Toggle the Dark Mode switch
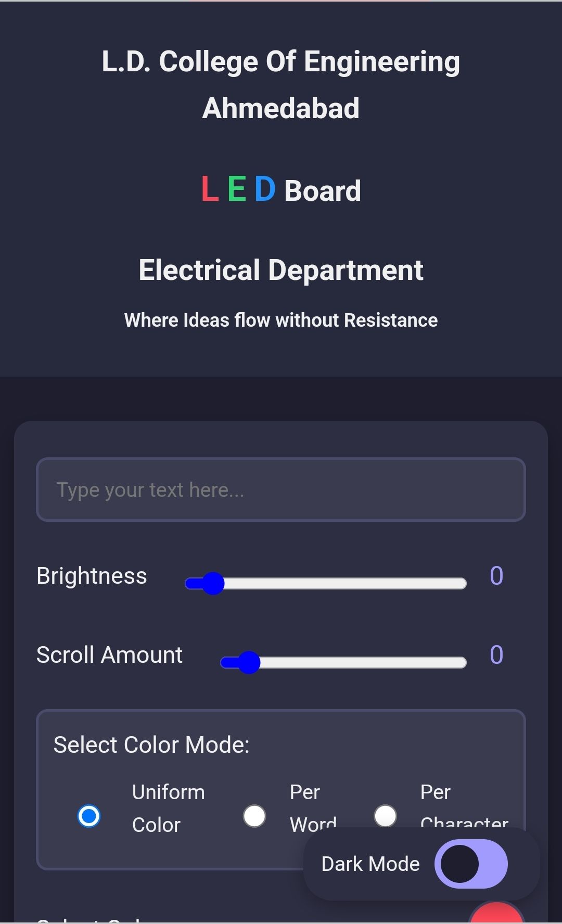The image size is (562, 924). 471,864
